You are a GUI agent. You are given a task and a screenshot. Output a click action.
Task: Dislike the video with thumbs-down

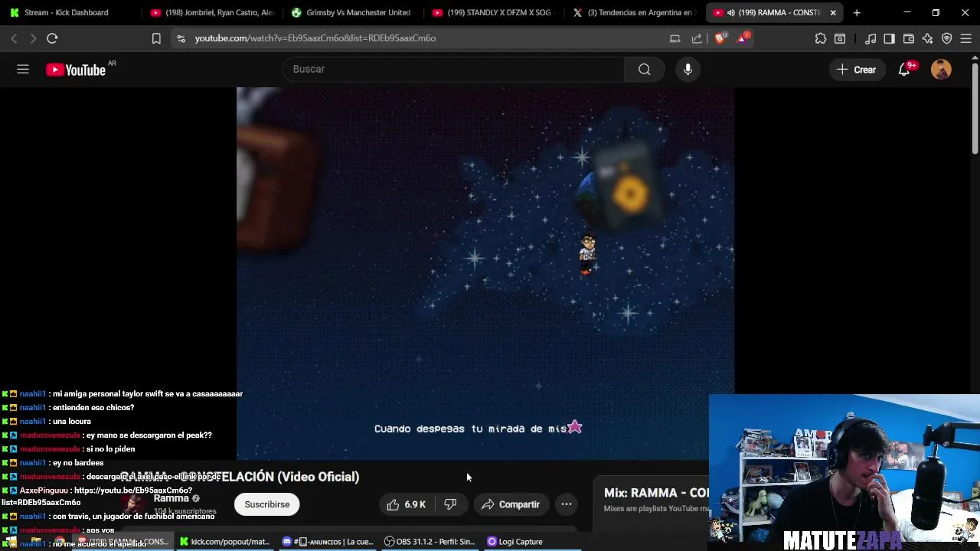(450, 504)
